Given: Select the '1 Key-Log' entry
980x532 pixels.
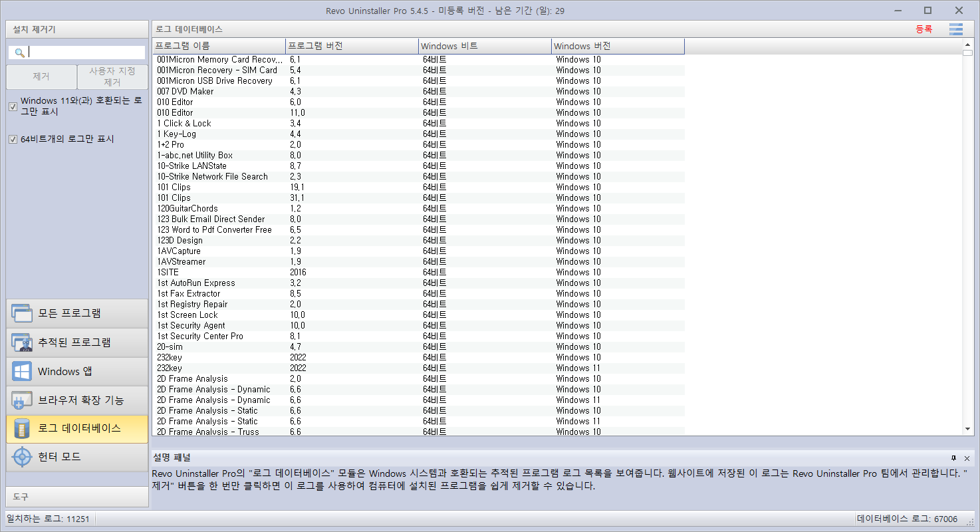Looking at the screenshot, I should point(418,134).
